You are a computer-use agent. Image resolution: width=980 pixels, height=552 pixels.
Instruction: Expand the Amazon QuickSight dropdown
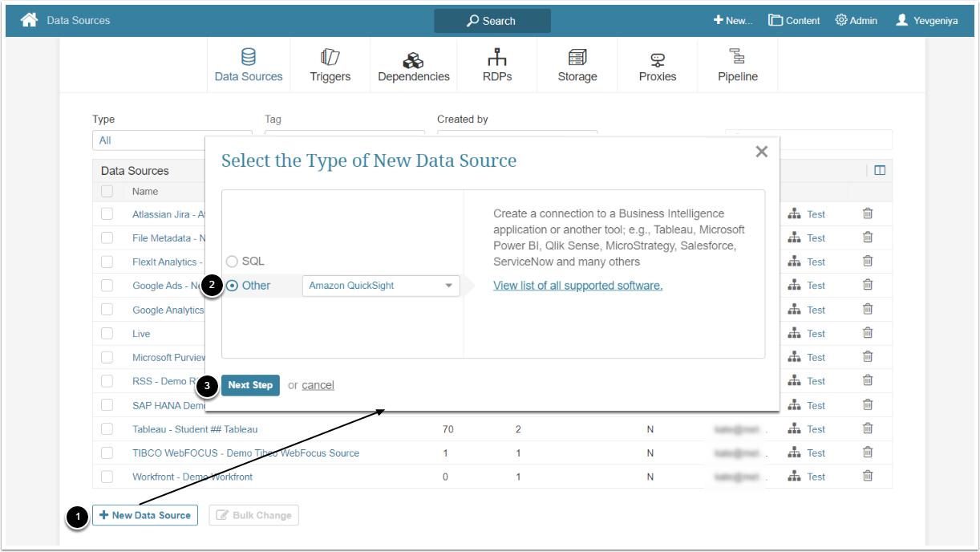381,286
